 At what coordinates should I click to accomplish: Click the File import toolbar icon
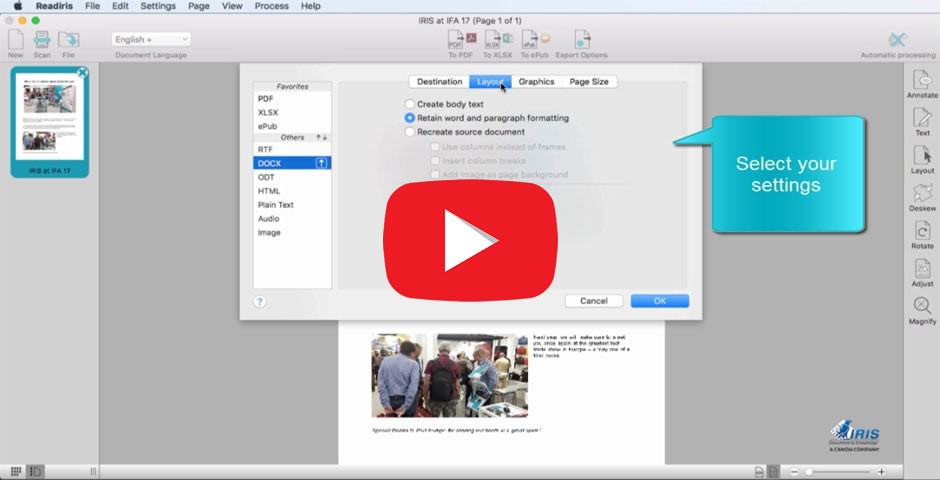(68, 44)
